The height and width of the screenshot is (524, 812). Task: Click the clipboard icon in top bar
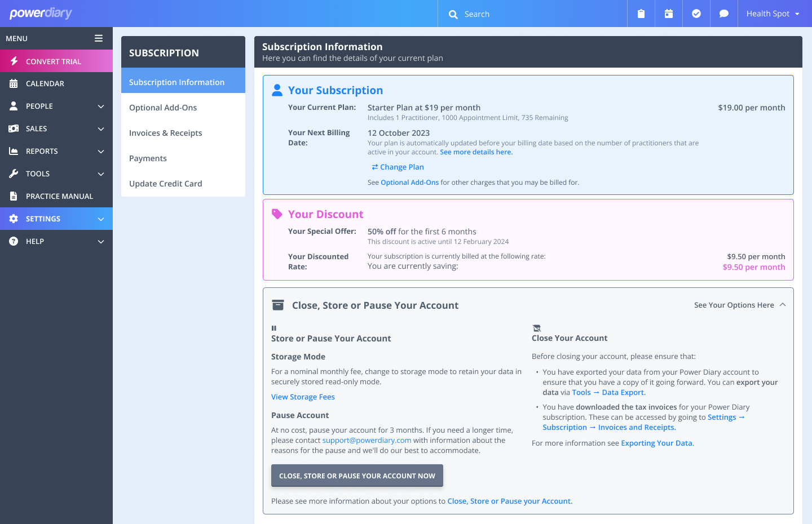[x=641, y=14]
